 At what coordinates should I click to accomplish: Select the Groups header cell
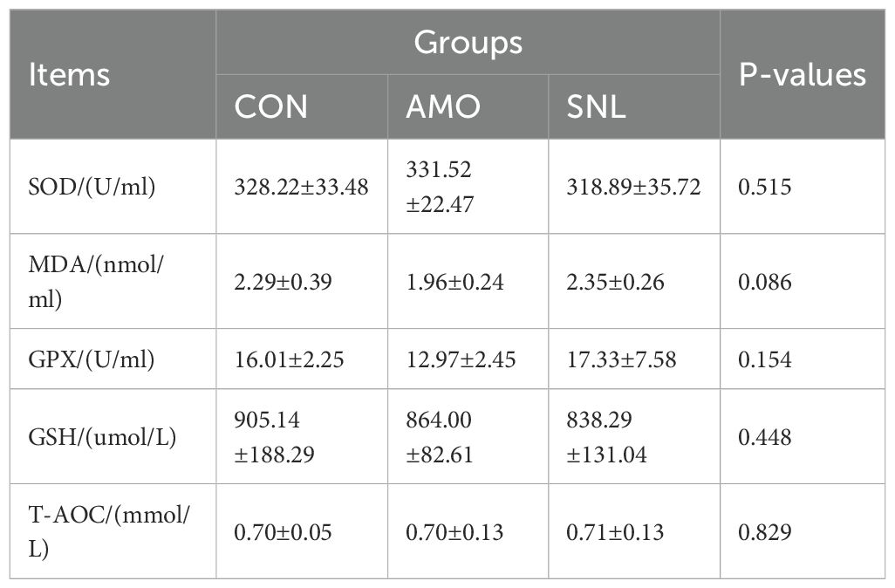468,43
